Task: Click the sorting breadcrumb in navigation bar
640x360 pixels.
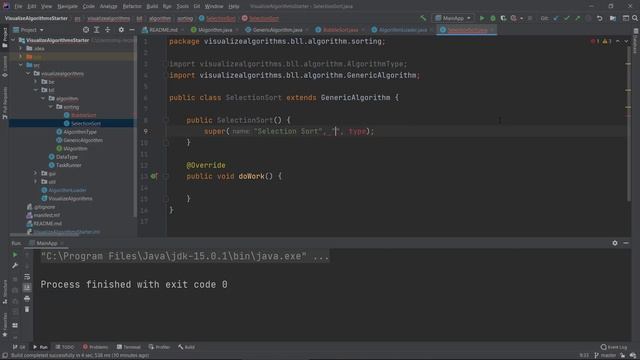Action: point(185,18)
